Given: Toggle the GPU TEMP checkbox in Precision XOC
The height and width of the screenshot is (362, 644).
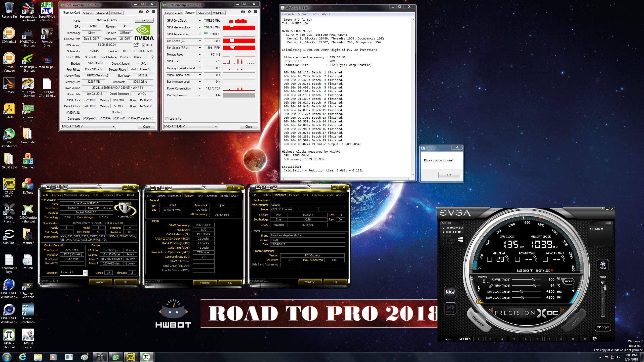Looking at the screenshot, I should click(x=490, y=259).
